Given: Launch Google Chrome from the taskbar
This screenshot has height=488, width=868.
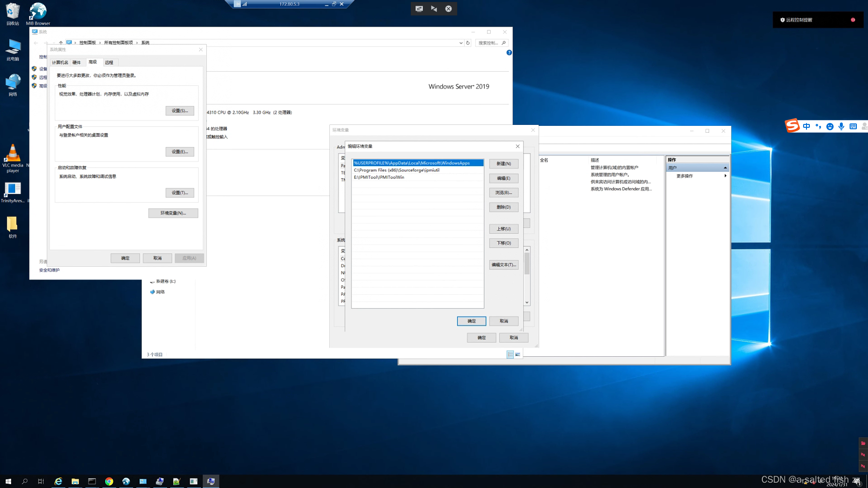Looking at the screenshot, I should [x=109, y=481].
